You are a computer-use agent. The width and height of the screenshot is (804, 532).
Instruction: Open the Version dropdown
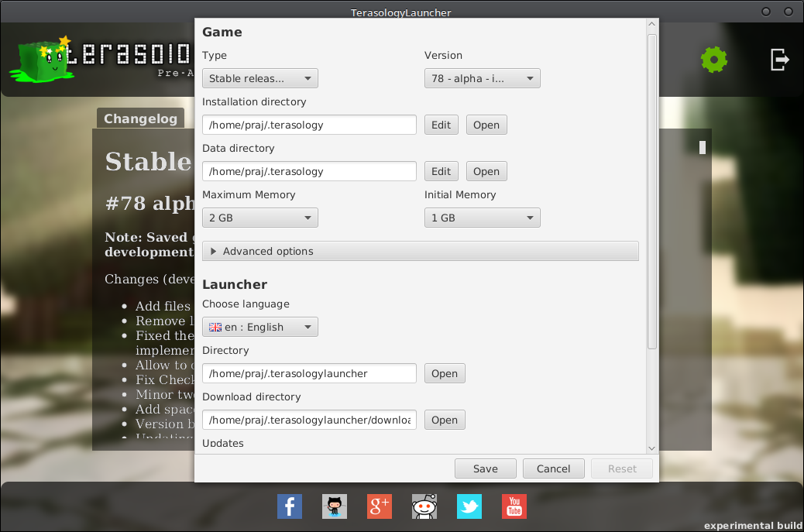coord(482,78)
